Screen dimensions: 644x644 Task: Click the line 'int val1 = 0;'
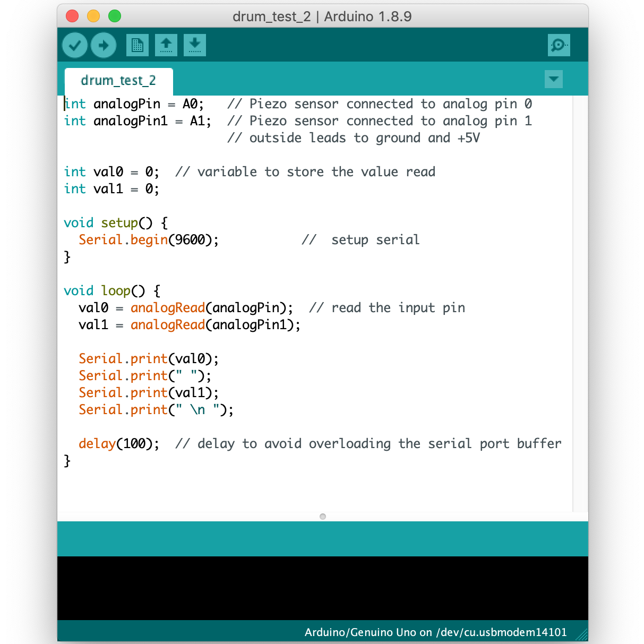pos(111,189)
